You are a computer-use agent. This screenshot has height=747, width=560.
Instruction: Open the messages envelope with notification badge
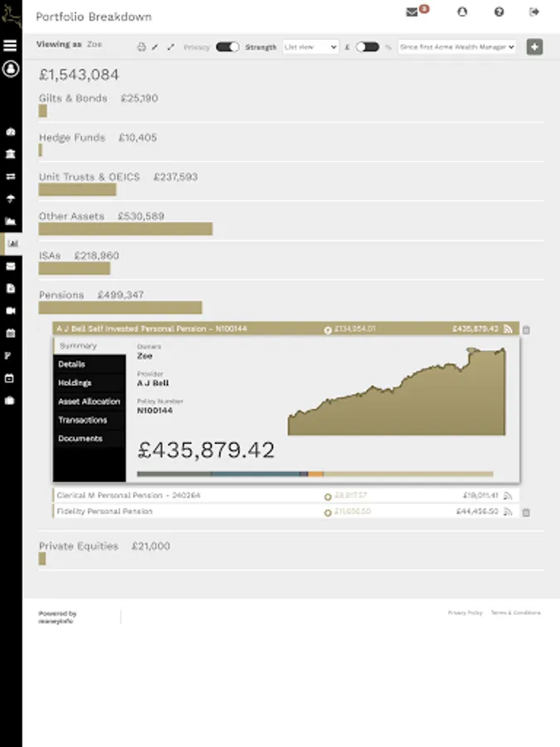point(417,11)
